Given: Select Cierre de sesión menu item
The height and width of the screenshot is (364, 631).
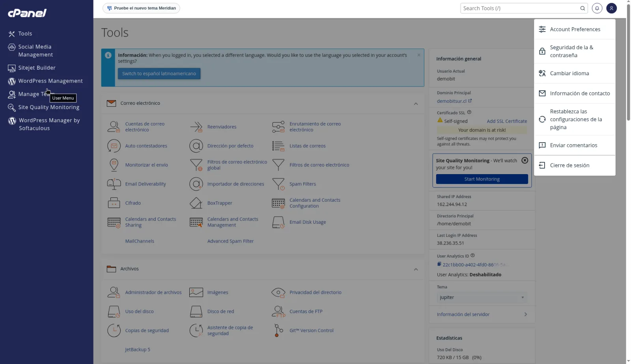Looking at the screenshot, I should point(575,165).
